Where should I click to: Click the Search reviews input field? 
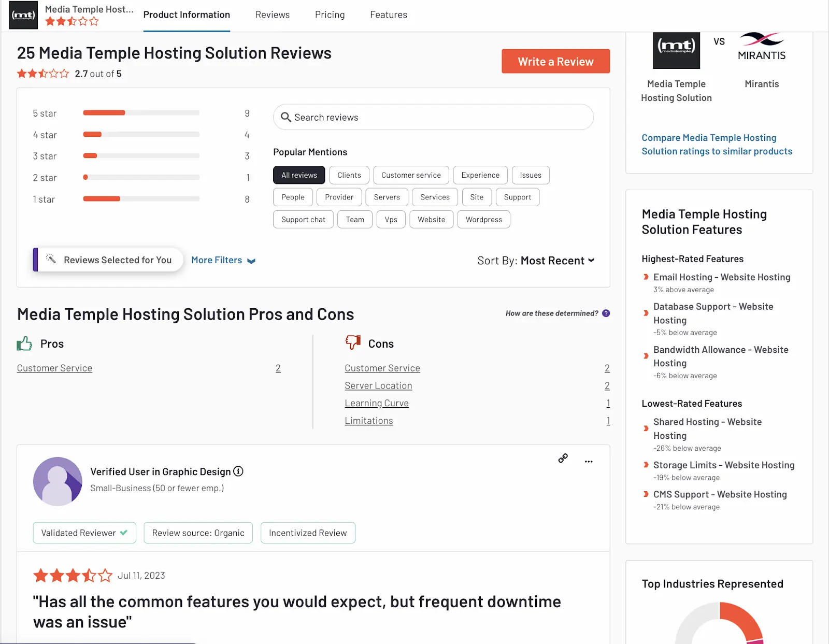pyautogui.click(x=433, y=117)
